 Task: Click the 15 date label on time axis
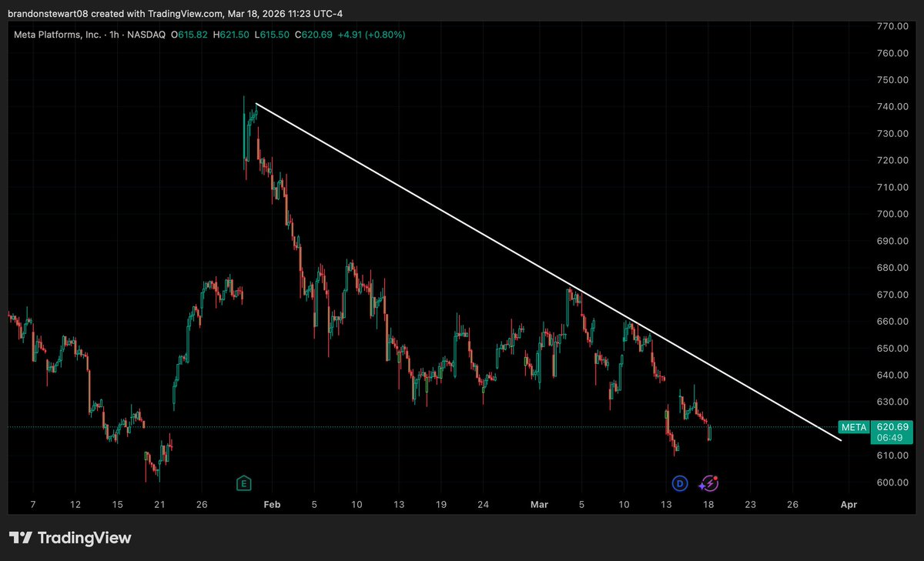(x=117, y=505)
